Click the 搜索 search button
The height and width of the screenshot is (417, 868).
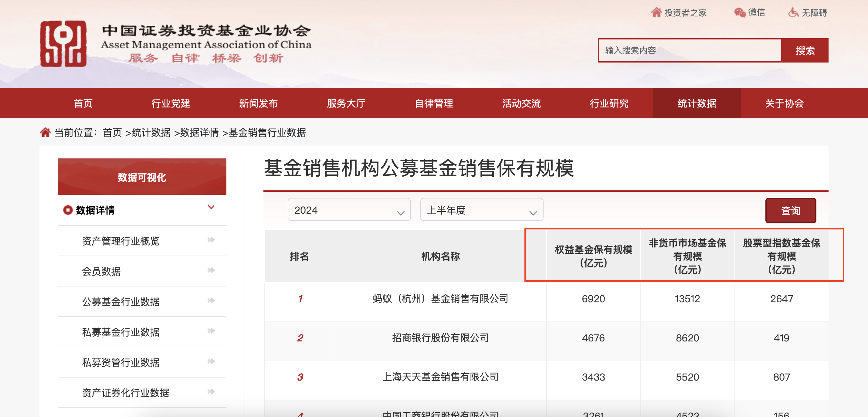[806, 50]
